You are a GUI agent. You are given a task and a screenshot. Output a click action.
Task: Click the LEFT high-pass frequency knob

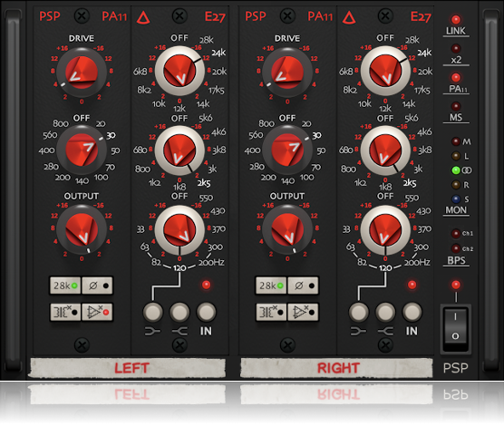[82, 150]
